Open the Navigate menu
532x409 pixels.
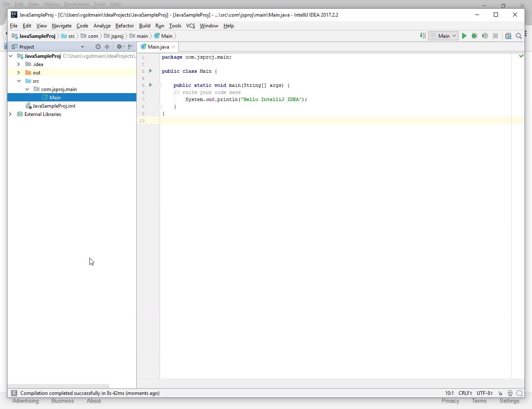coord(62,26)
